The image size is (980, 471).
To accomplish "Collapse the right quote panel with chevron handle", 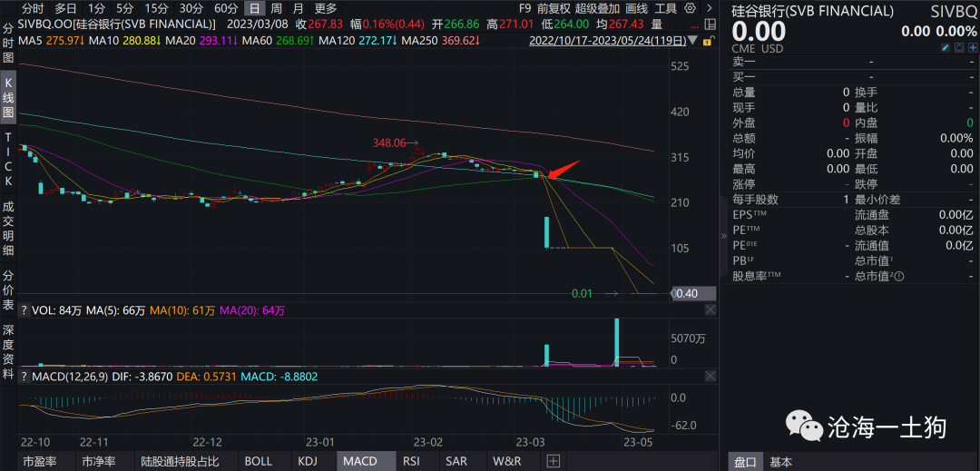I will click(724, 236).
